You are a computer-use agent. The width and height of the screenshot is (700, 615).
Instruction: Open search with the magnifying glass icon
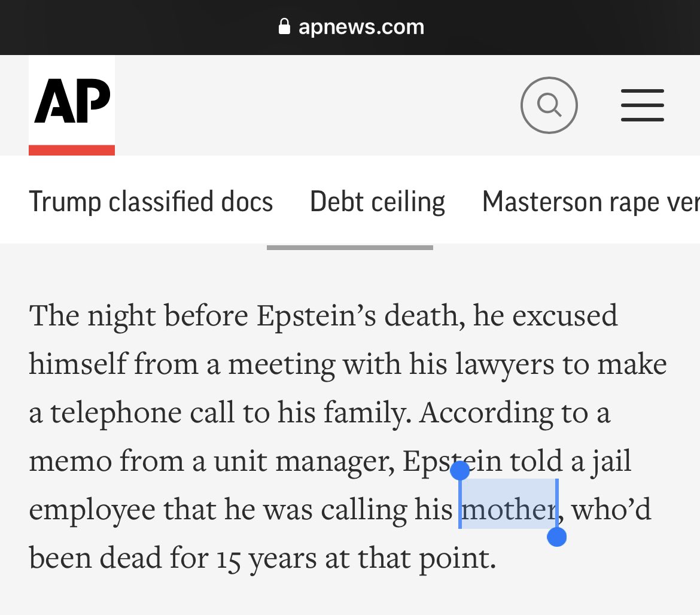(549, 105)
